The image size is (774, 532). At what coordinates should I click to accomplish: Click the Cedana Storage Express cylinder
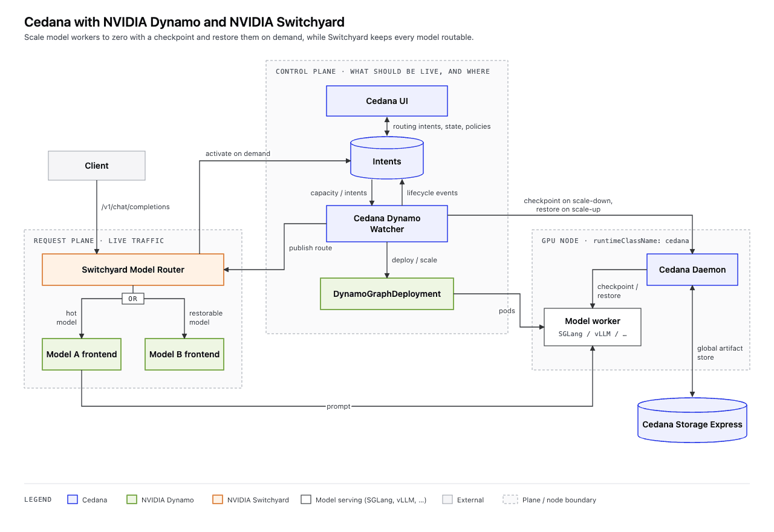(x=692, y=420)
